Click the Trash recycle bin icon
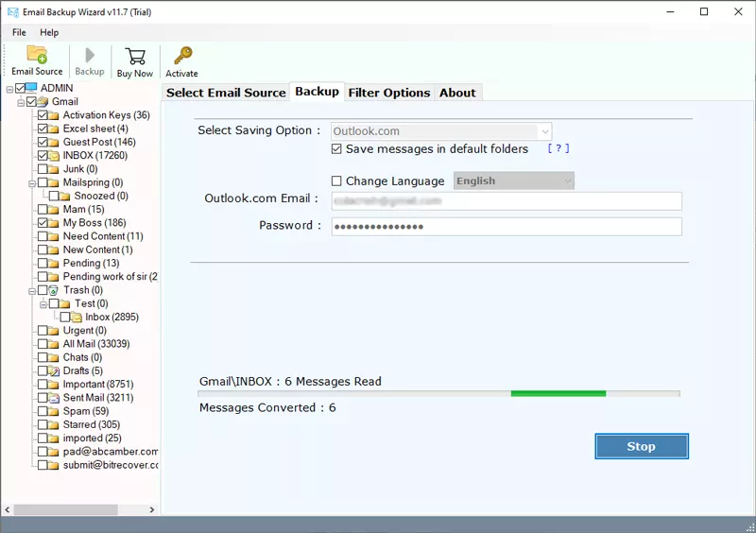756x533 pixels. 54,290
